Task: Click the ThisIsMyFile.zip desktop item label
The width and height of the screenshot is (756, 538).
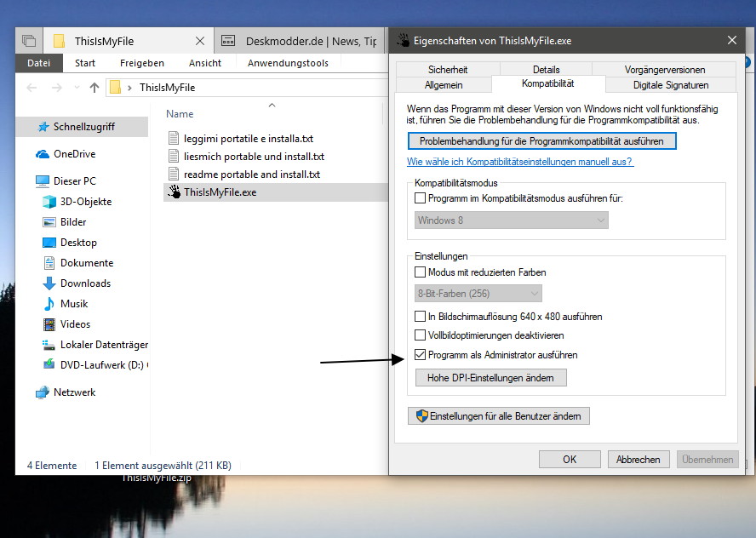Action: (x=156, y=478)
